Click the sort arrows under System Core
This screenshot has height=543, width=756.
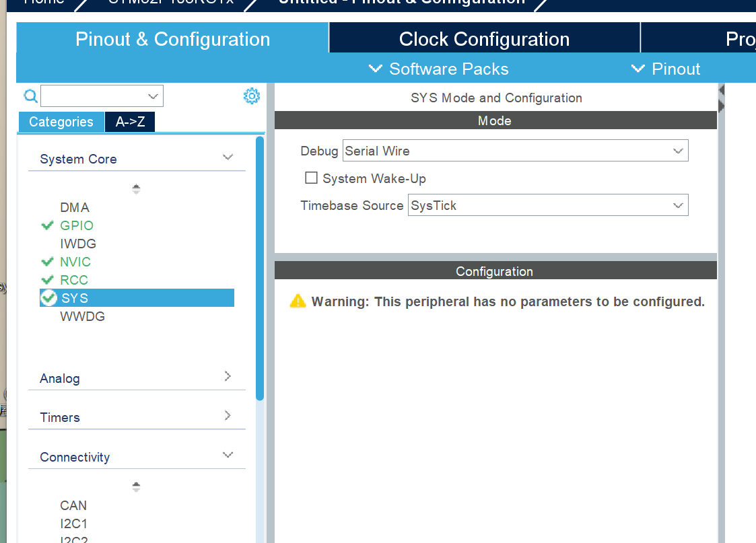click(x=136, y=189)
